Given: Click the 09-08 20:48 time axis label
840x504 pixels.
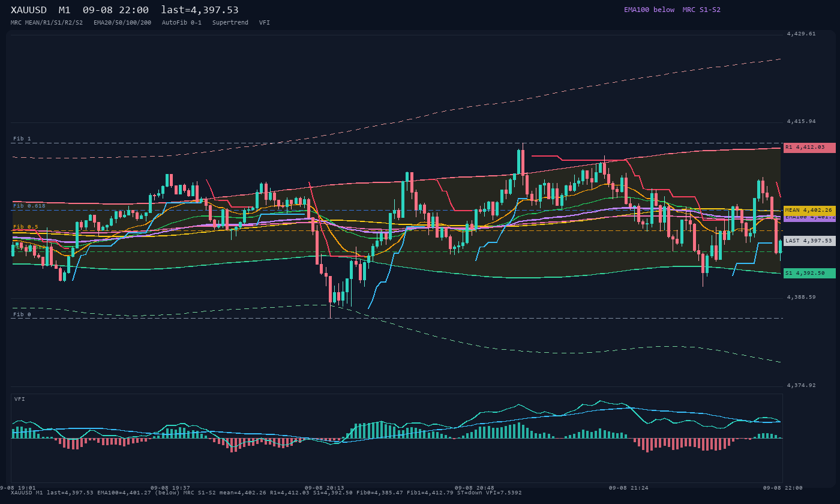Looking at the screenshot, I should (x=475, y=488).
